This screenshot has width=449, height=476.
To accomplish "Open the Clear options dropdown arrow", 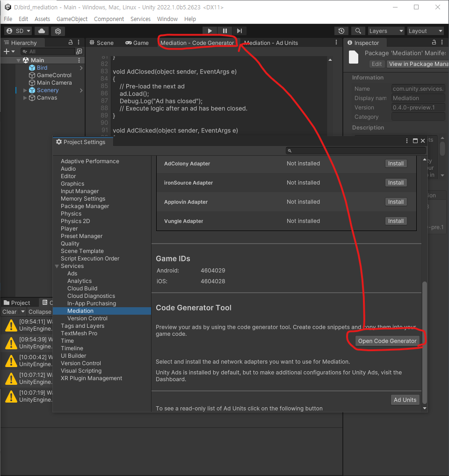I will point(23,312).
